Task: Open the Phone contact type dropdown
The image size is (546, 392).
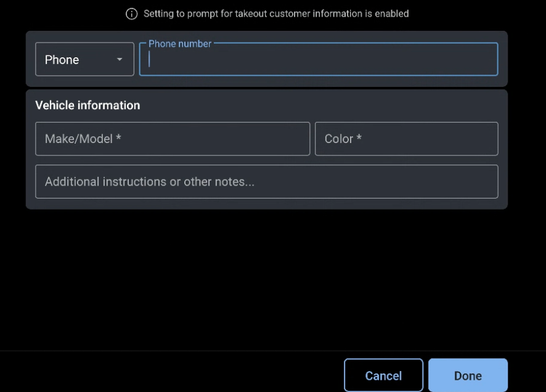Action: click(84, 59)
